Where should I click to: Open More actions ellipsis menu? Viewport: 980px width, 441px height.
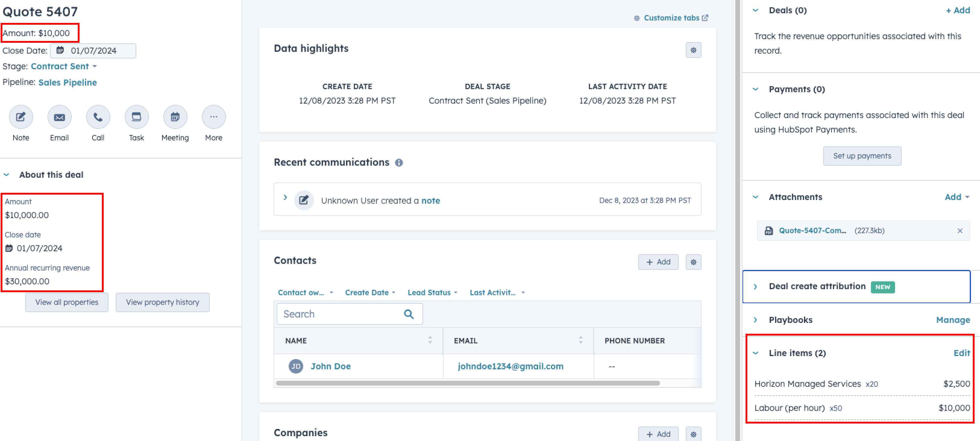[x=214, y=117]
